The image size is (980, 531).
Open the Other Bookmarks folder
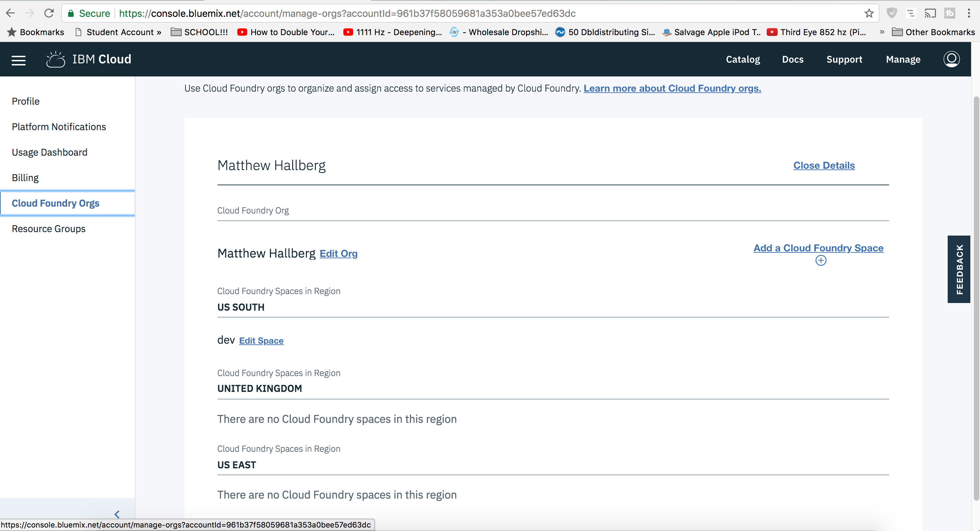[x=933, y=32]
